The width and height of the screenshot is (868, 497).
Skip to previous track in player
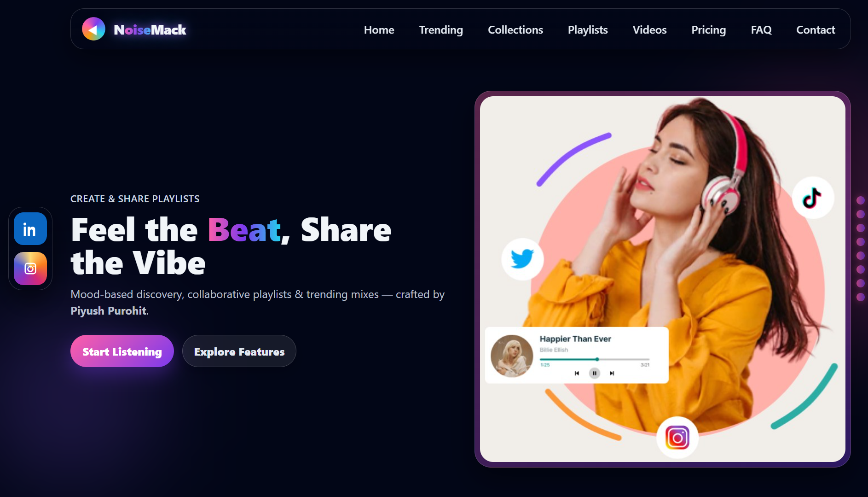[577, 373]
